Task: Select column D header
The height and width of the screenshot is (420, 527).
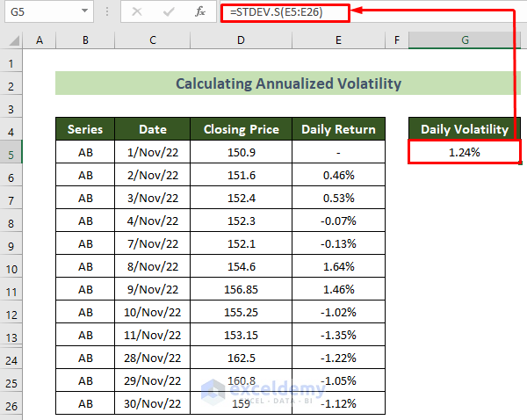Action: pos(241,41)
